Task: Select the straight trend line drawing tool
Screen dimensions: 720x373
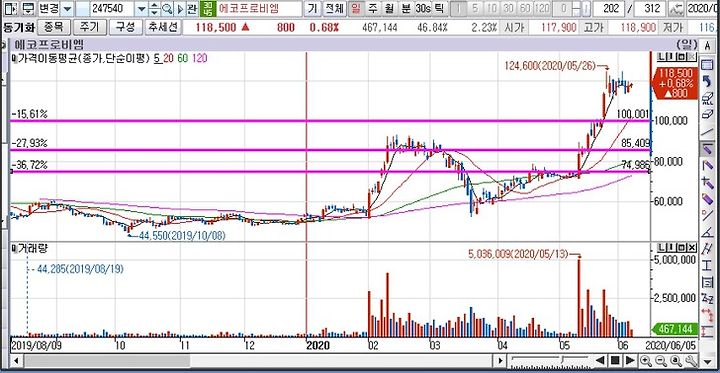Action: point(707,132)
